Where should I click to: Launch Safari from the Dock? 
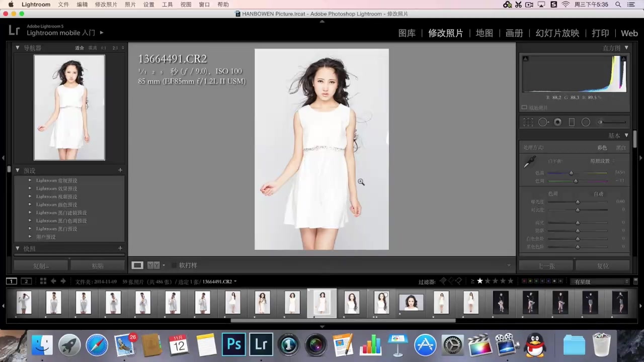click(97, 345)
